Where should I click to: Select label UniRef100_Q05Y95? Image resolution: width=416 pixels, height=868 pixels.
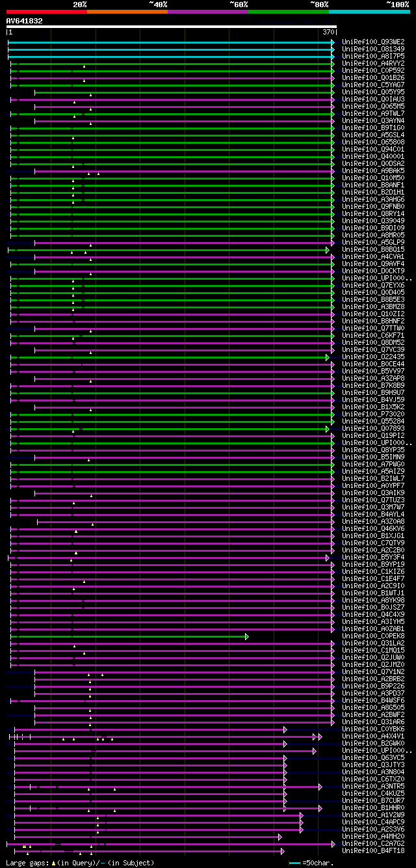tap(373, 92)
